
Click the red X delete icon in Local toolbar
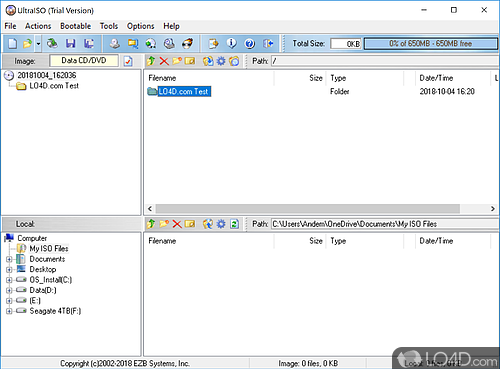point(177,224)
